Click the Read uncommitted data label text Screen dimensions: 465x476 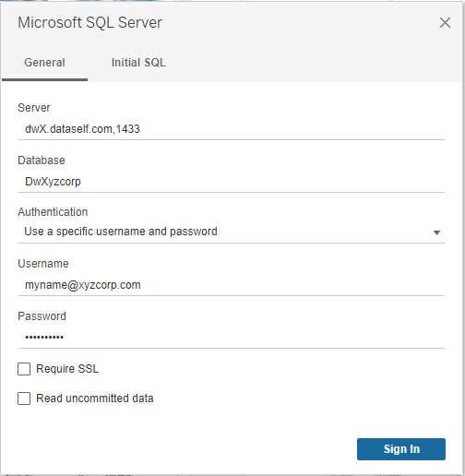(x=95, y=399)
